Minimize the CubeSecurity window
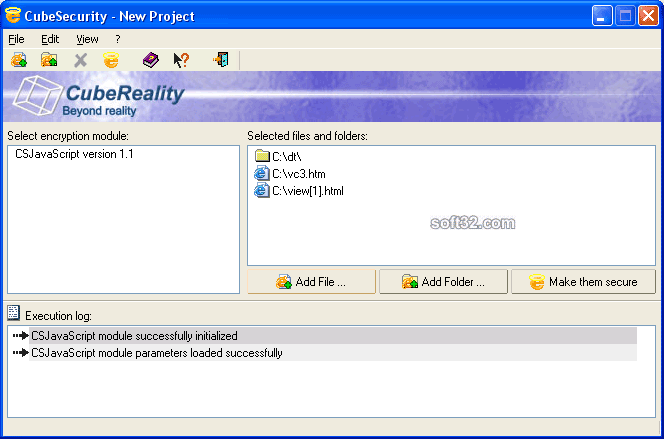The width and height of the screenshot is (664, 439). [x=602, y=16]
